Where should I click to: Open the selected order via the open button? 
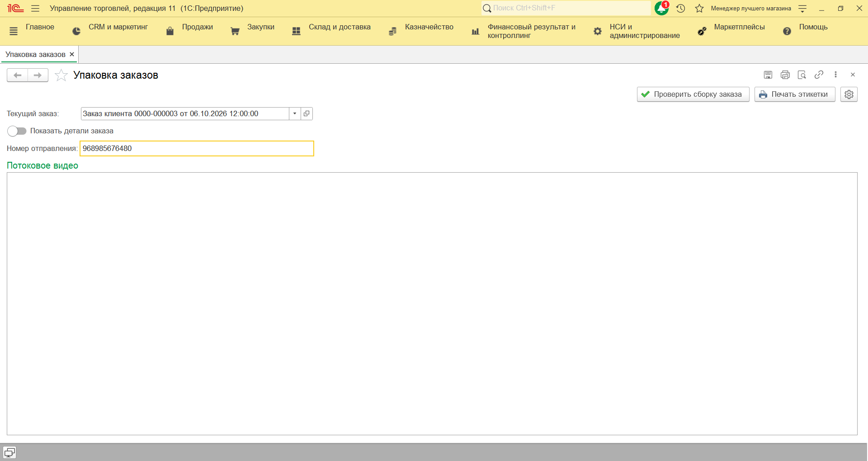click(307, 113)
